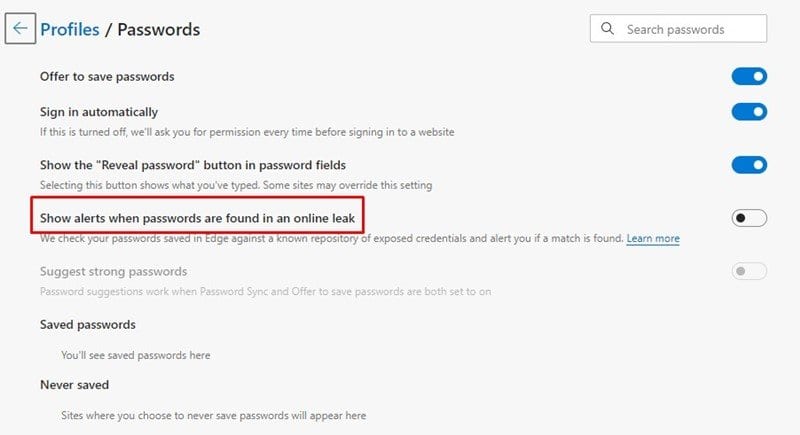Enable alerts for leaked passwords toggle

749,218
